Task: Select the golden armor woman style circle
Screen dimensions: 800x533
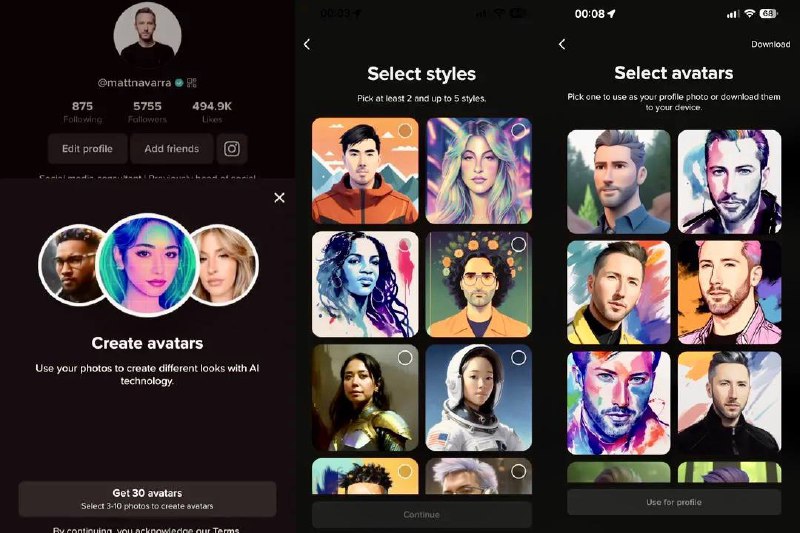Action: point(405,358)
